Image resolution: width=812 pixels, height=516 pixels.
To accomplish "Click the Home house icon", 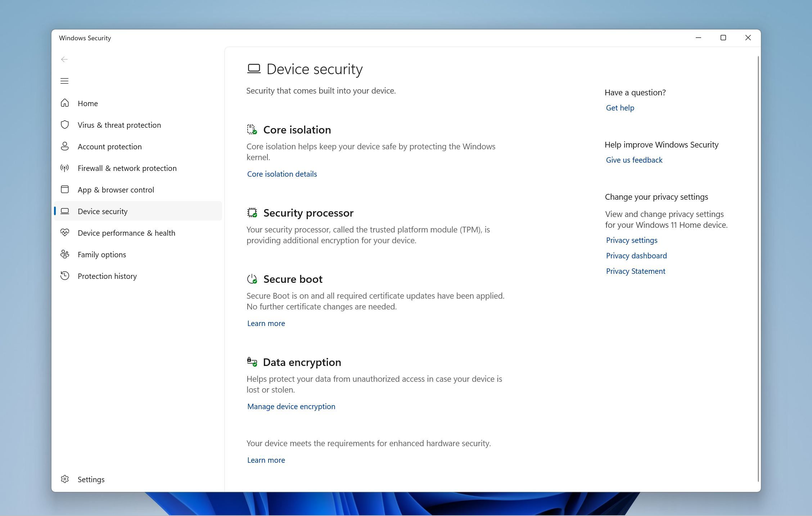I will coord(65,103).
